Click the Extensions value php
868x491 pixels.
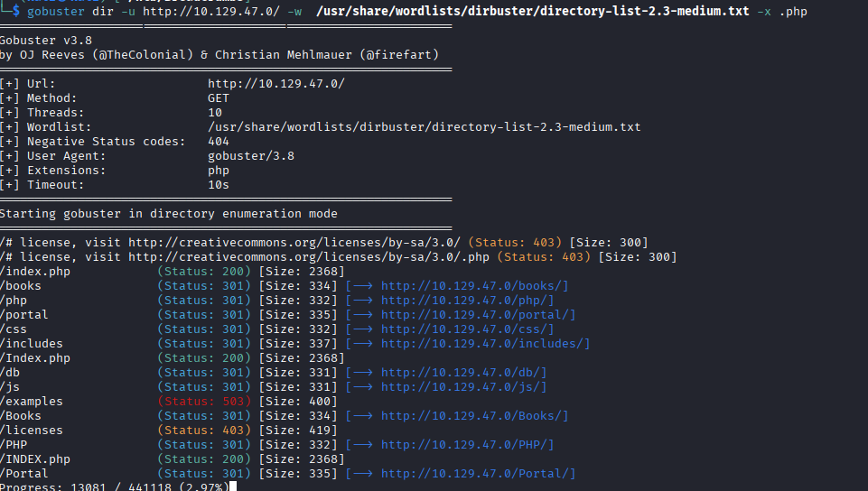click(218, 171)
